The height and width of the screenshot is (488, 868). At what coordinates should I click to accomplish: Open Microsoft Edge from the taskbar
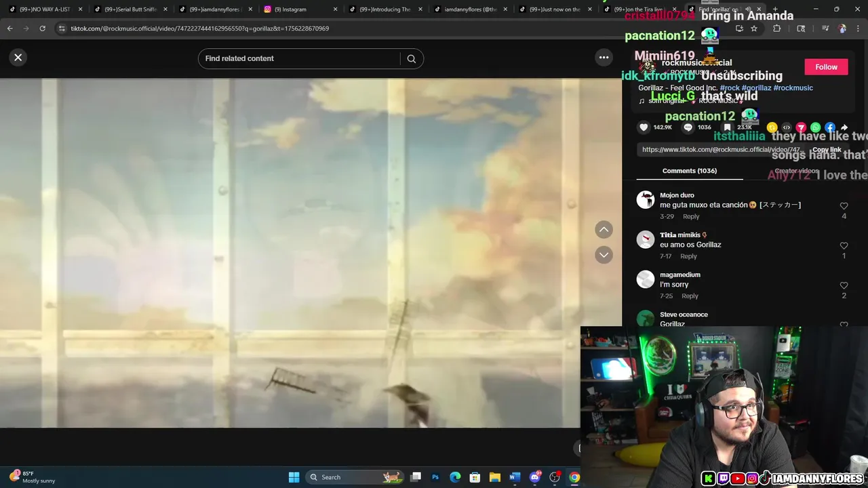tap(455, 477)
